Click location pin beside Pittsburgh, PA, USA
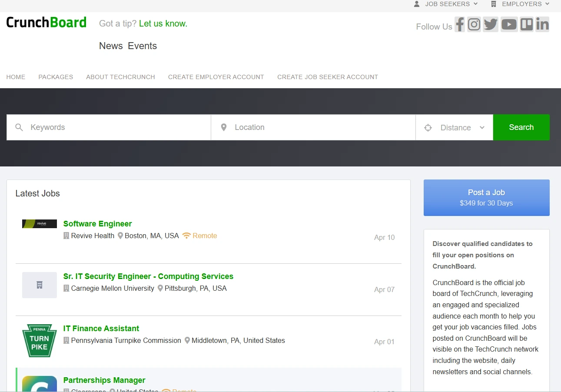This screenshot has height=392, width=561. tap(160, 288)
